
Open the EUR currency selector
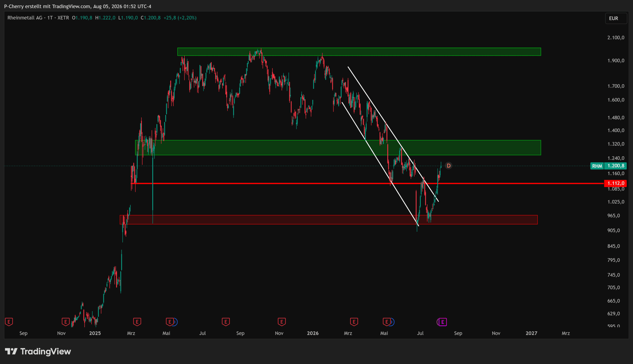[616, 18]
